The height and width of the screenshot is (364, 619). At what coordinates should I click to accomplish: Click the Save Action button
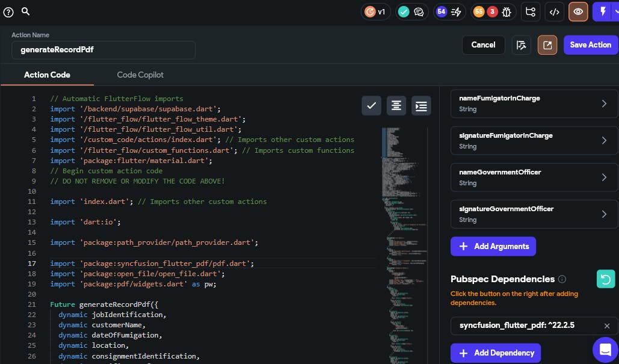[590, 45]
